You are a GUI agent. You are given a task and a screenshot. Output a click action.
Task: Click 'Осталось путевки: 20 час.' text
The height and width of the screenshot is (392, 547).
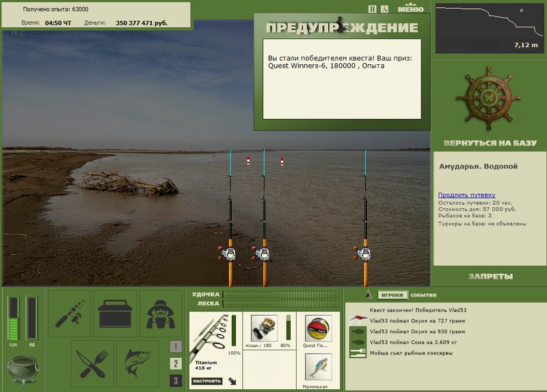point(475,203)
